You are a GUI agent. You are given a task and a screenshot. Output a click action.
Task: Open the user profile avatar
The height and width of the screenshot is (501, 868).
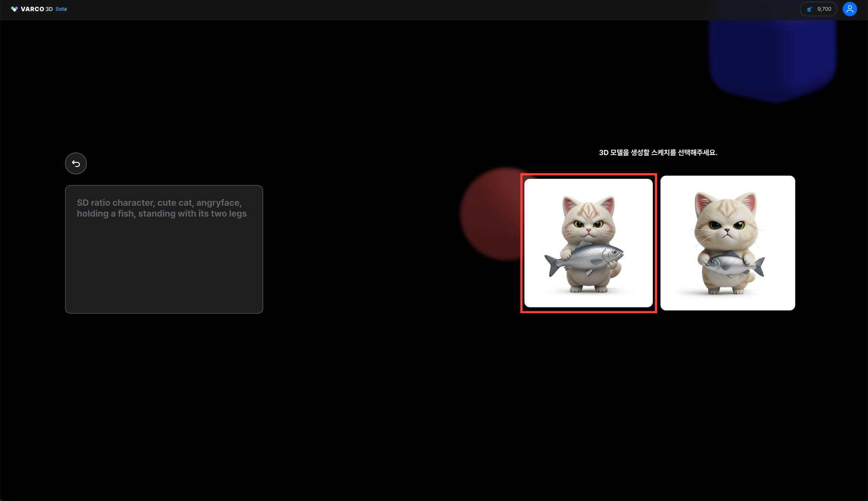coord(849,9)
